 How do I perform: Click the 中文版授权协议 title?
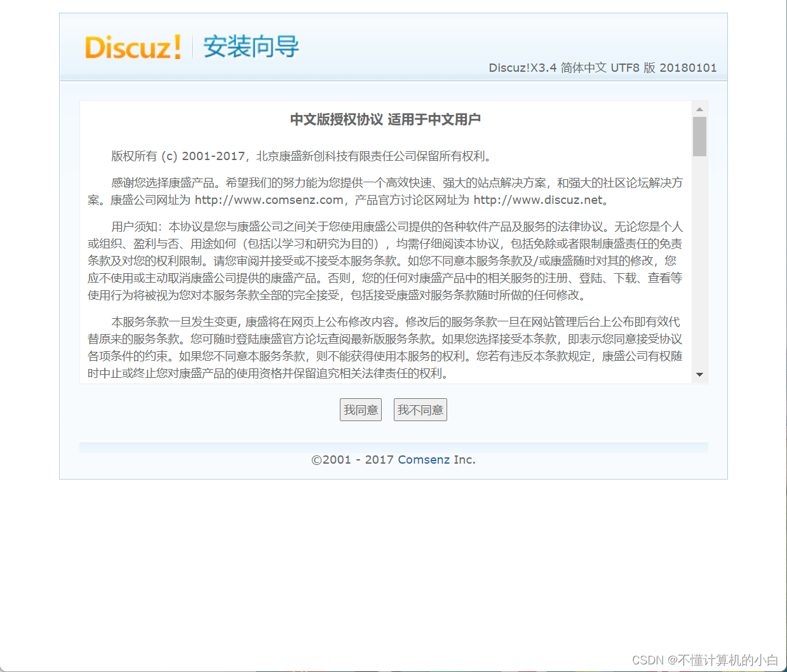[385, 119]
